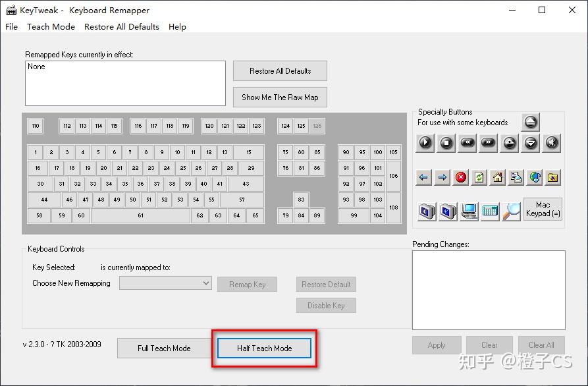The image size is (588, 386).
Task: Click the Remap Key button
Action: pos(247,285)
